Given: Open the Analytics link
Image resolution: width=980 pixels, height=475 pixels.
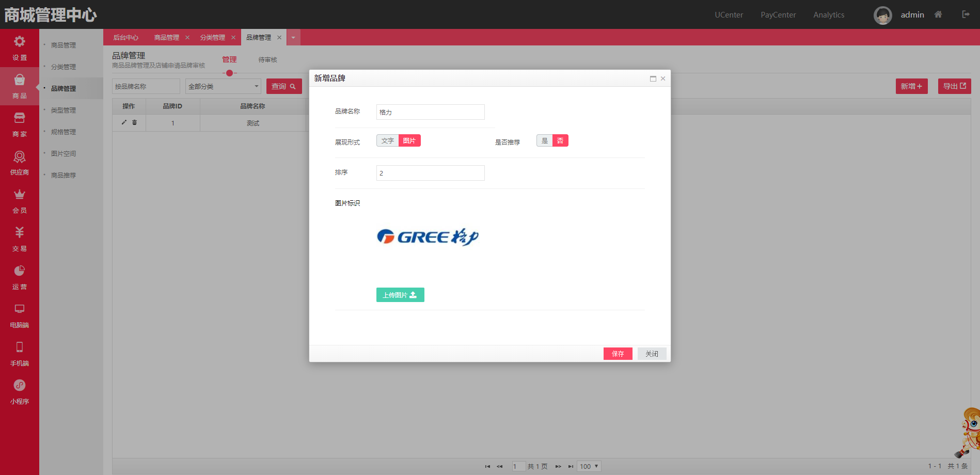Looking at the screenshot, I should coord(829,15).
